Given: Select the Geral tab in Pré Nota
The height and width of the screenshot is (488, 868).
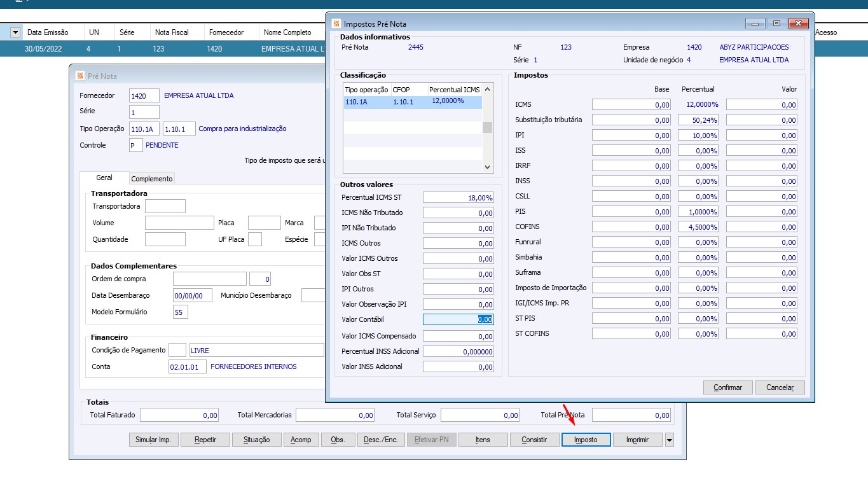Looking at the screenshot, I should pyautogui.click(x=104, y=178).
